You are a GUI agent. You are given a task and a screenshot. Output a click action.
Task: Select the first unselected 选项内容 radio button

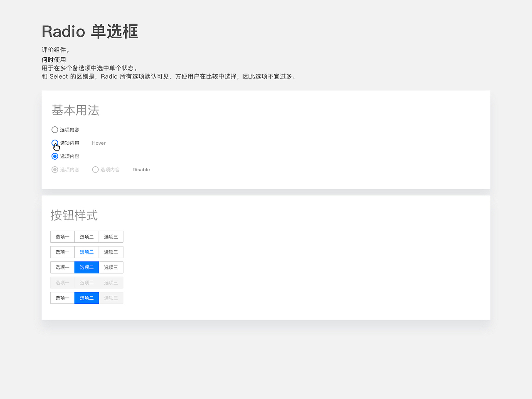coord(54,129)
